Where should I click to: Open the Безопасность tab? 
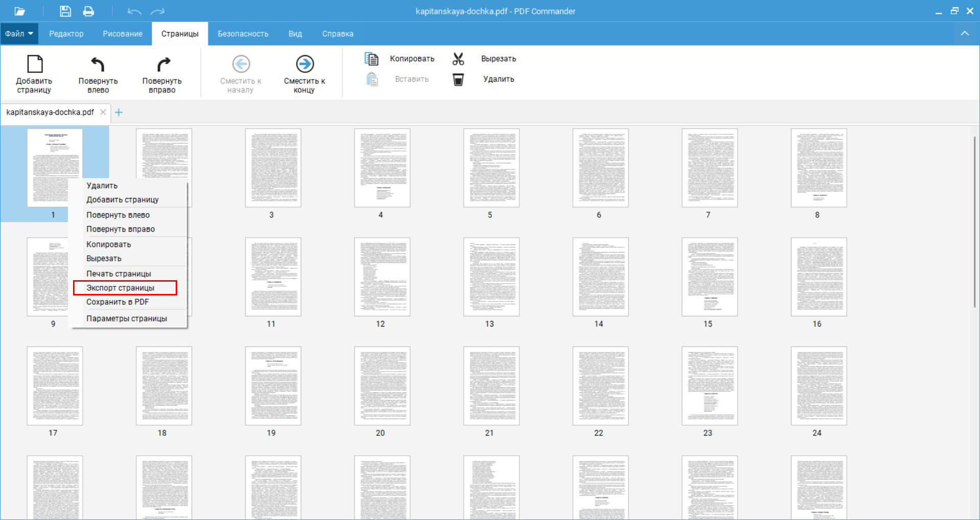[x=243, y=34]
